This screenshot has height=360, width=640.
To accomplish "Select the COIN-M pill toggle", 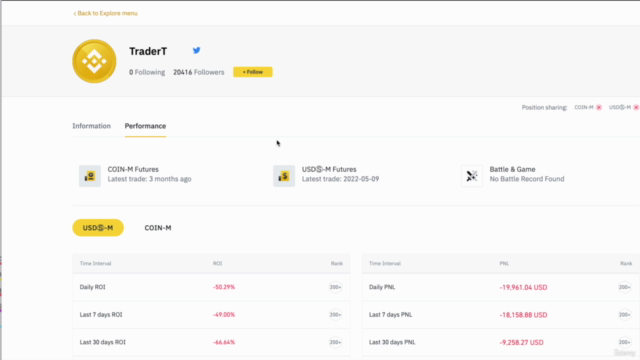I will pos(158,228).
